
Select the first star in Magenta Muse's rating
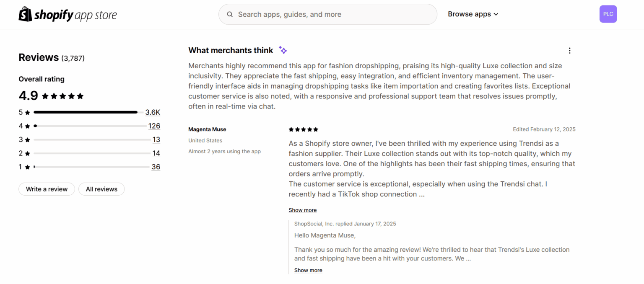point(290,129)
